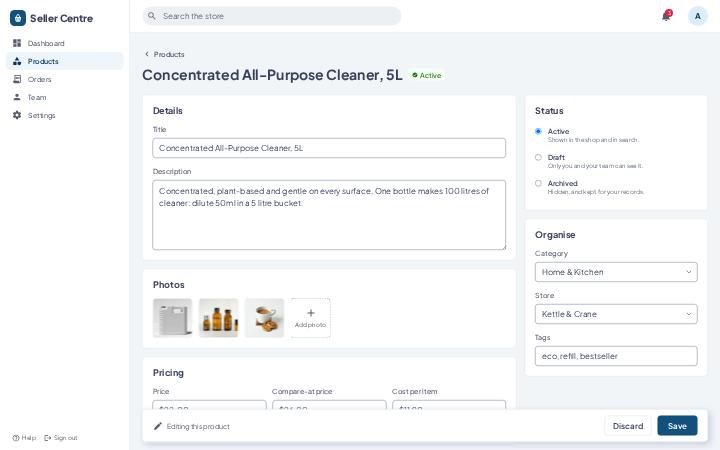Select the Archived status radio button

538,183
